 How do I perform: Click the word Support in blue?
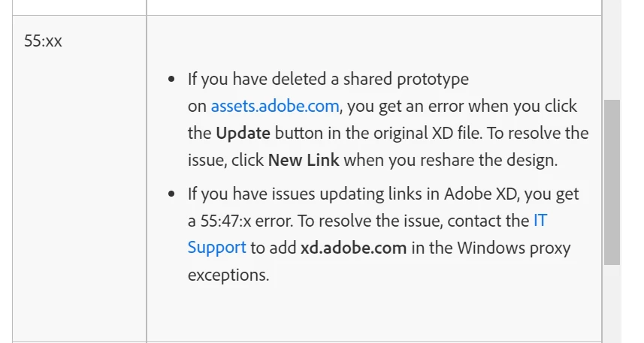(217, 248)
